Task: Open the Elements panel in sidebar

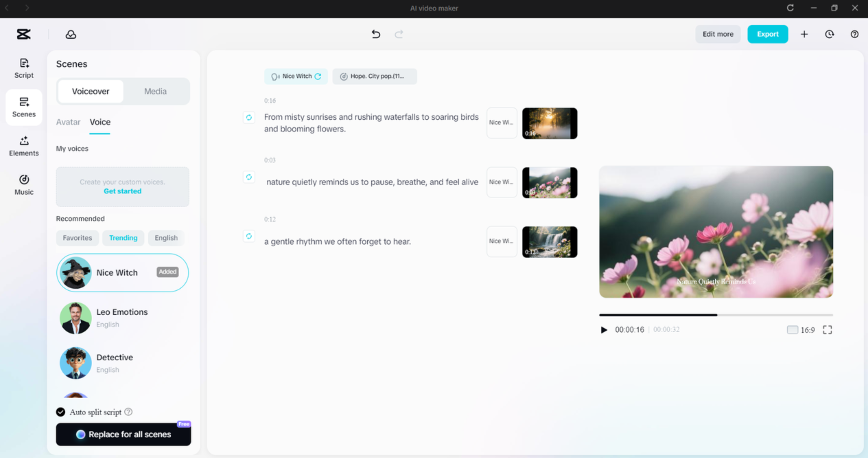Action: [23, 146]
